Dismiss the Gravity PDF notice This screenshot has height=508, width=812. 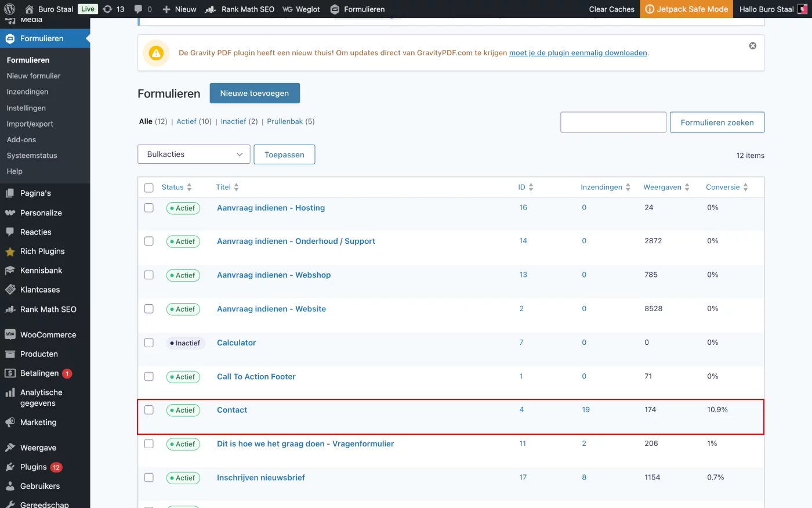[752, 46]
